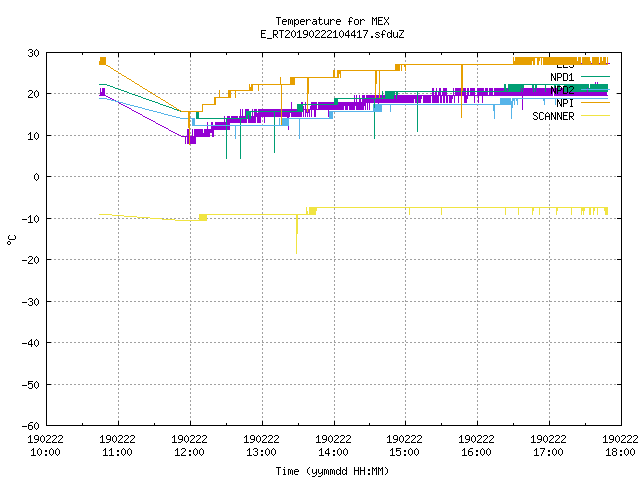Viewport: 640px width, 480px height.
Task: Select the file name E_RT20190222104417.sfduZ
Action: coord(332,34)
